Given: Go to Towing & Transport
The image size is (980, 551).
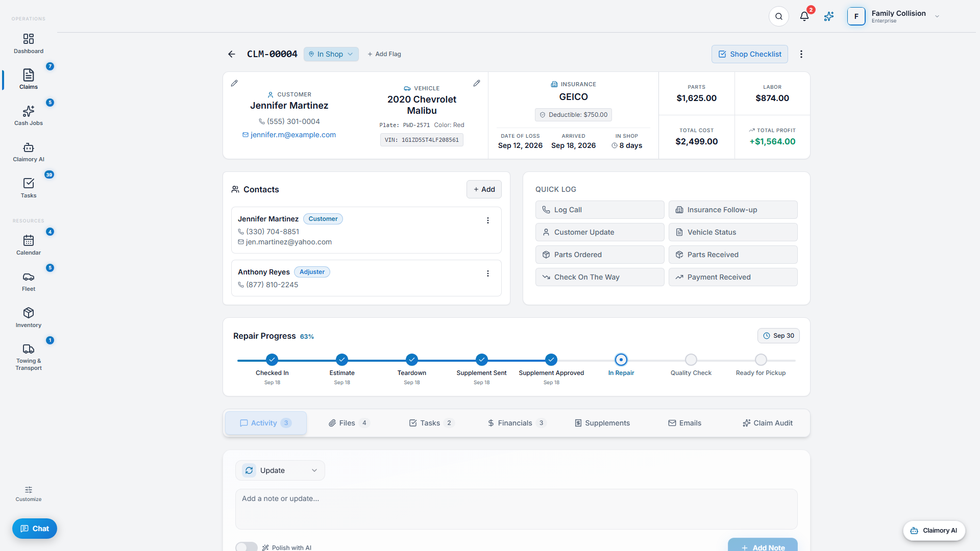Looking at the screenshot, I should coord(29,357).
